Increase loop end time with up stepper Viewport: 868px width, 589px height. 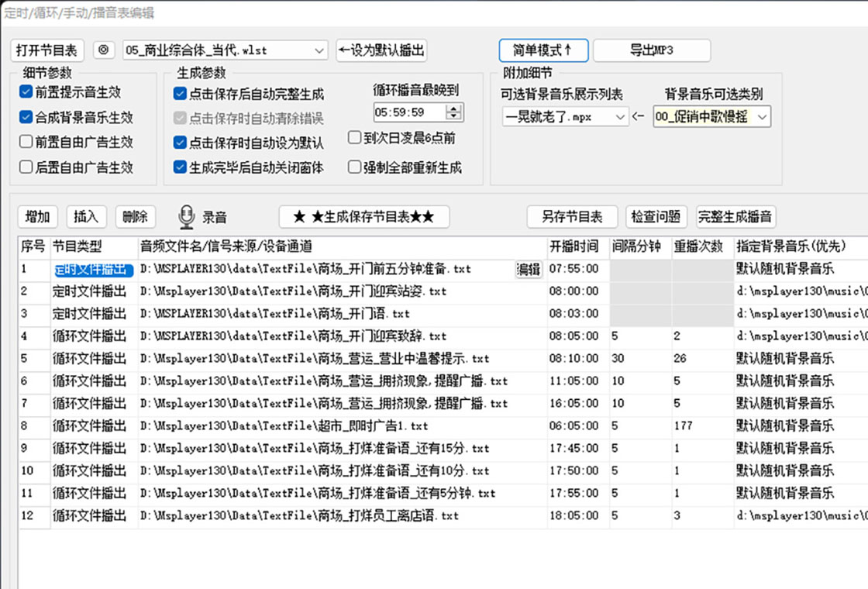[x=453, y=108]
